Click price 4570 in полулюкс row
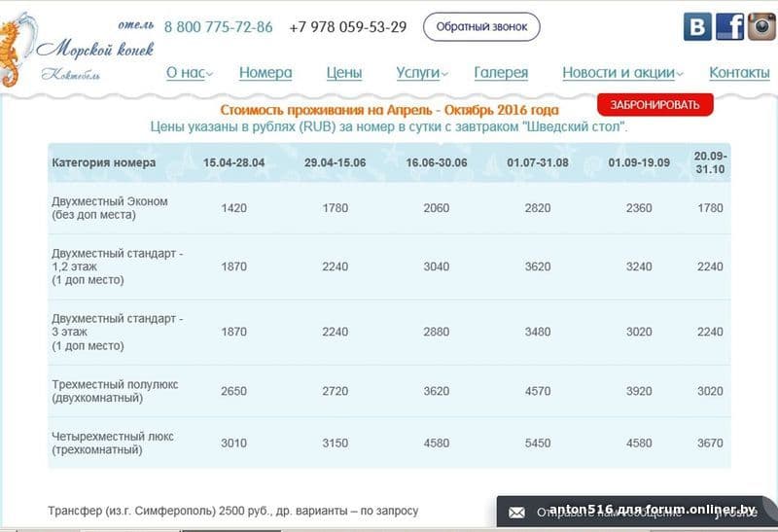The width and height of the screenshot is (778, 532). 538,391
